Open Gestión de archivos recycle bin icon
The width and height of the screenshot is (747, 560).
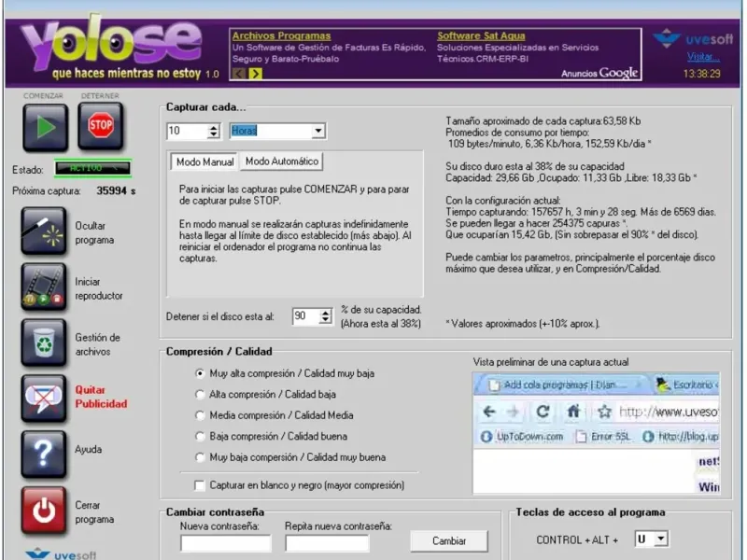[43, 343]
